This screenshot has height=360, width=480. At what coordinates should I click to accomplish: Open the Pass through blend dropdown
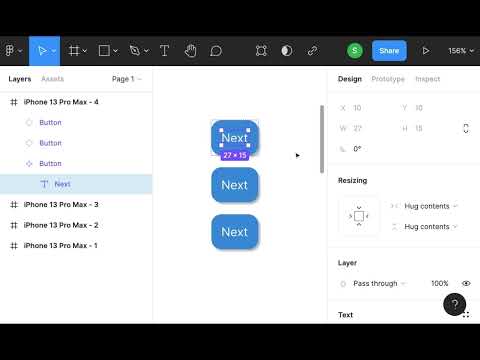coord(379,284)
